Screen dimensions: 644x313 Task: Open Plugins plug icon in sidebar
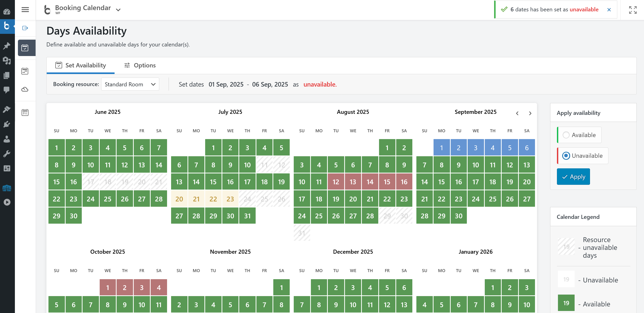coord(7,124)
